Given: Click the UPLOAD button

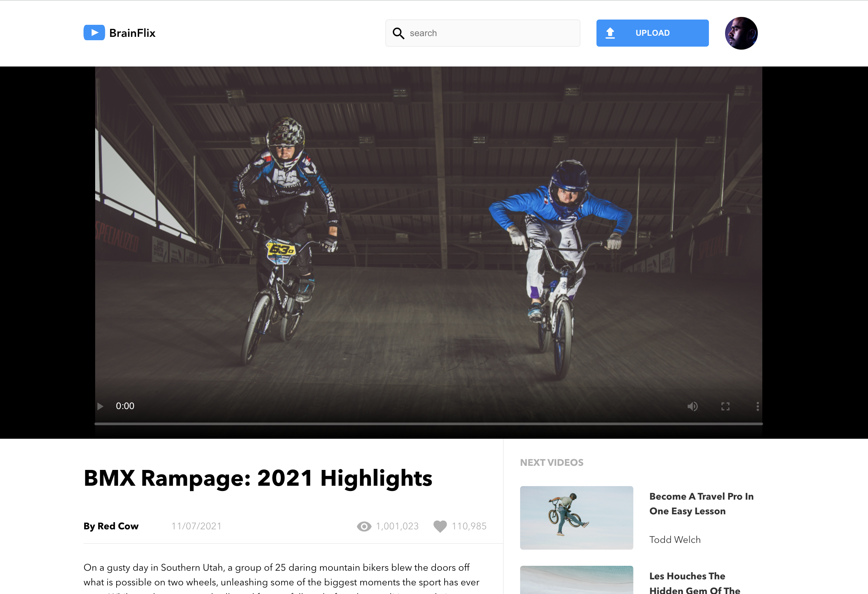Looking at the screenshot, I should tap(653, 33).
